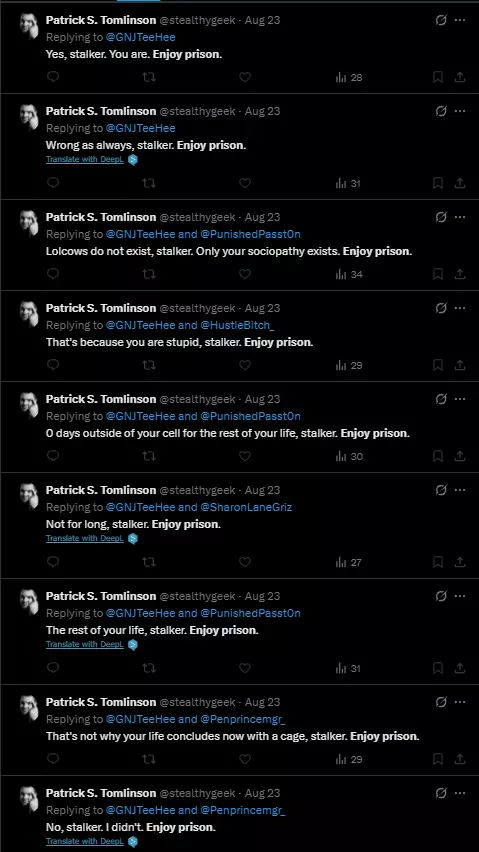Like the "Lolcows do not exist" tweet

click(x=245, y=274)
